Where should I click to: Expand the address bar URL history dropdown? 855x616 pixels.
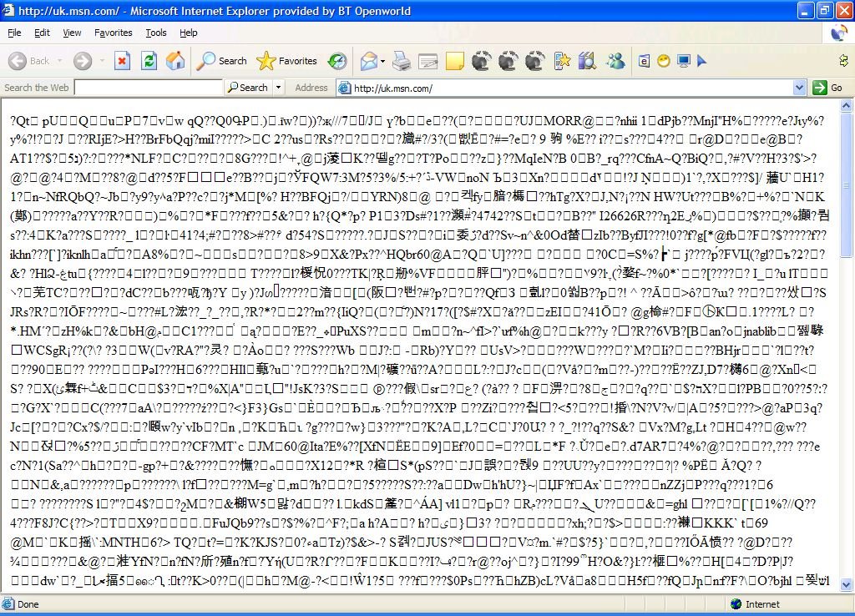pyautogui.click(x=799, y=88)
